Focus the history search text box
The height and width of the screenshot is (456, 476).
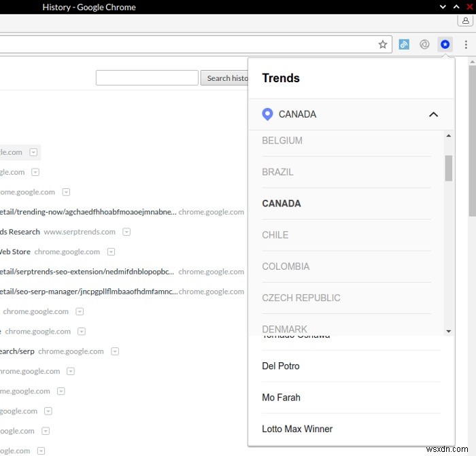click(x=147, y=78)
